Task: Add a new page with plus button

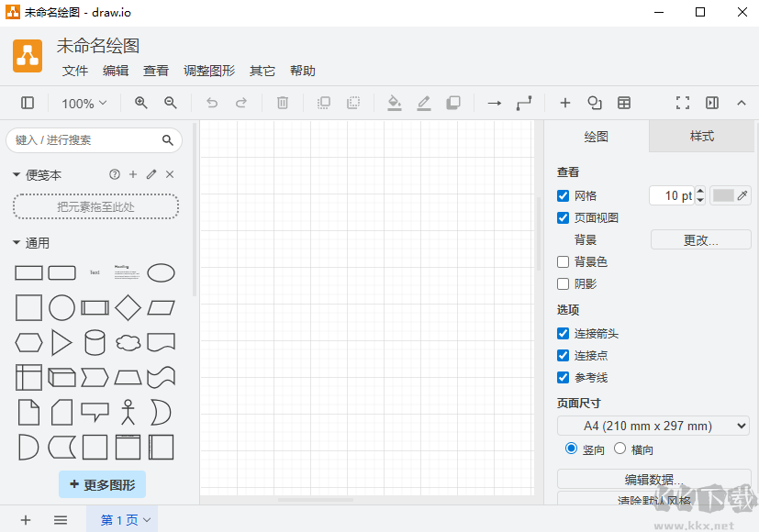Action: pyautogui.click(x=26, y=520)
